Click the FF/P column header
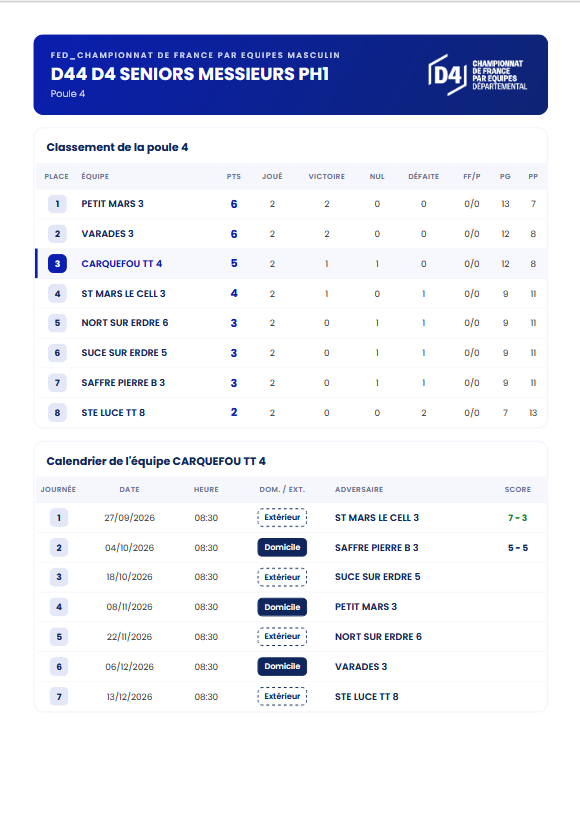This screenshot has width=580, height=820. tap(472, 177)
